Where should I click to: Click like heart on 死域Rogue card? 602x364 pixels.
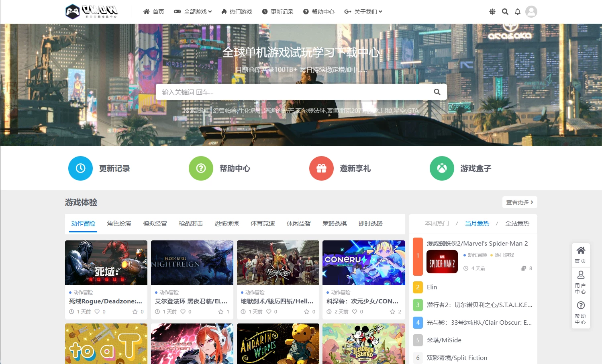tap(97, 311)
